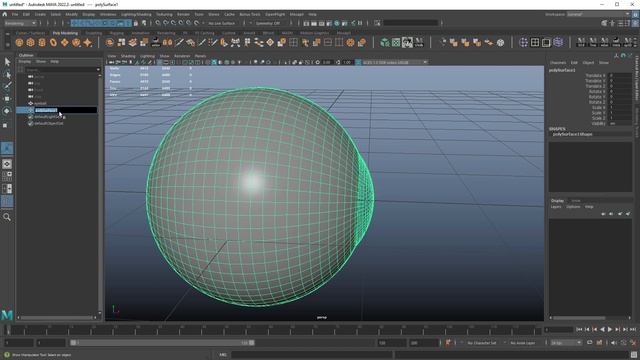The width and height of the screenshot is (640, 360).
Task: Click the polygon plane shelf icon
Action: (65, 42)
